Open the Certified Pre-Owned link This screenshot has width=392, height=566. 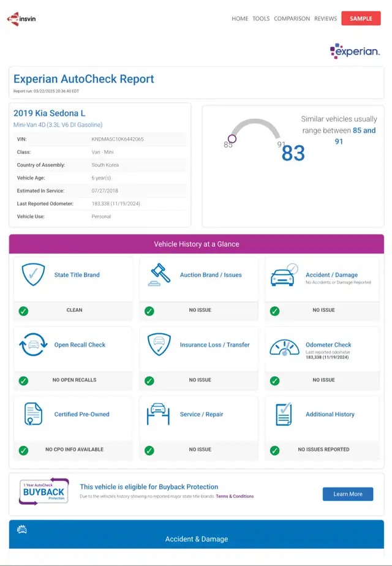pos(81,414)
